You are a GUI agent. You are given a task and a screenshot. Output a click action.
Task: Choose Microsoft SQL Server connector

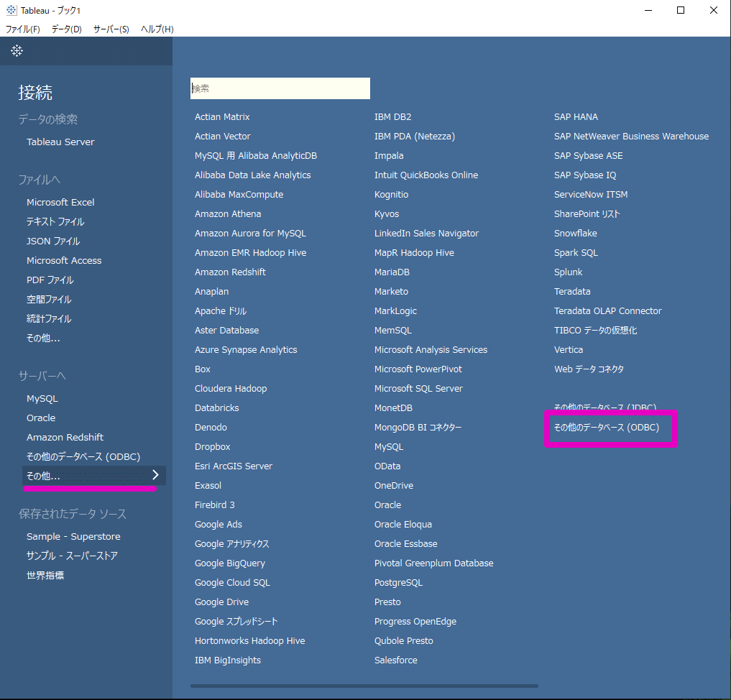[418, 389]
